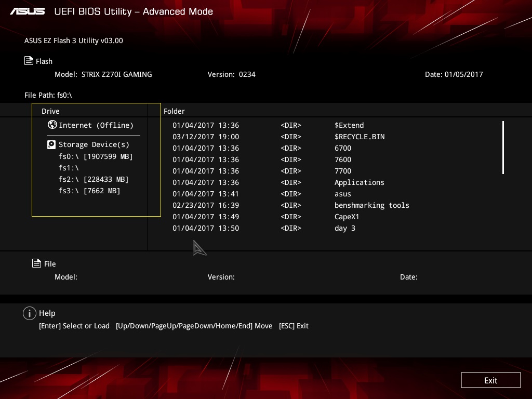Click the date 01/04/2017 13:50
Viewport: 532px width, 399px height.
[x=206, y=229]
